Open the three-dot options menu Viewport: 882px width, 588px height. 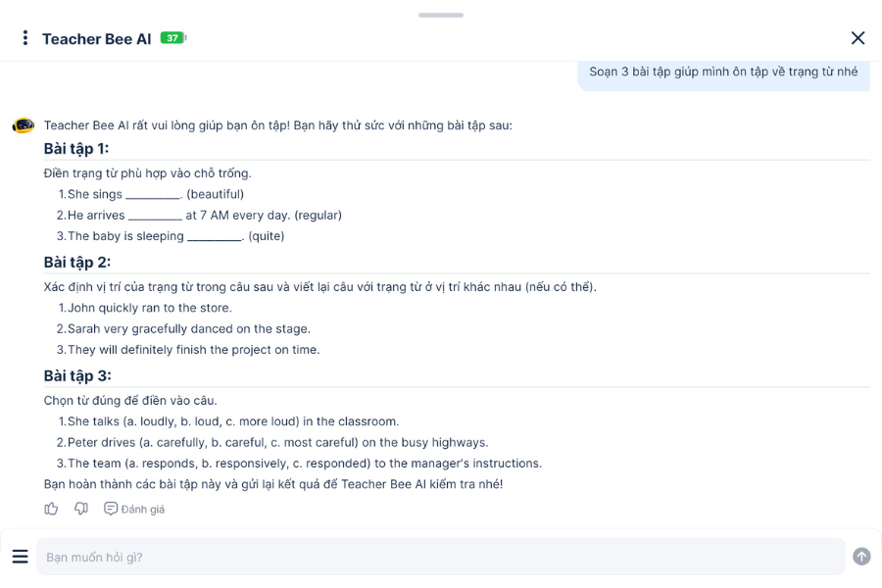(x=25, y=38)
